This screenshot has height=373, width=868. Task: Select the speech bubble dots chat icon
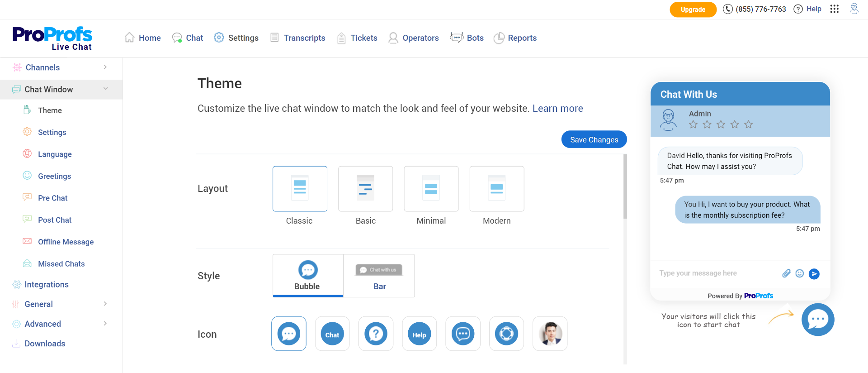289,334
